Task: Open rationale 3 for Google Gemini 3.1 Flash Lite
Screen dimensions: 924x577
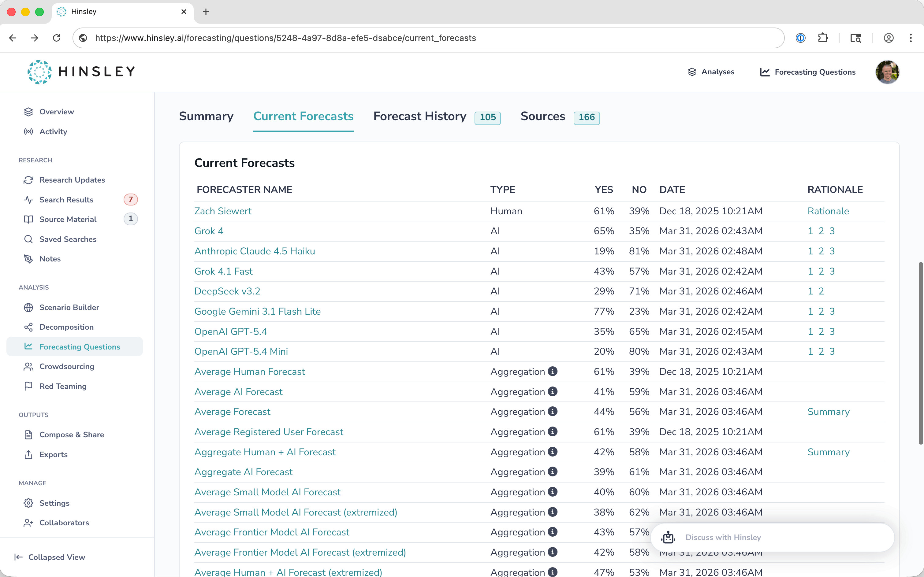Action: [832, 311]
